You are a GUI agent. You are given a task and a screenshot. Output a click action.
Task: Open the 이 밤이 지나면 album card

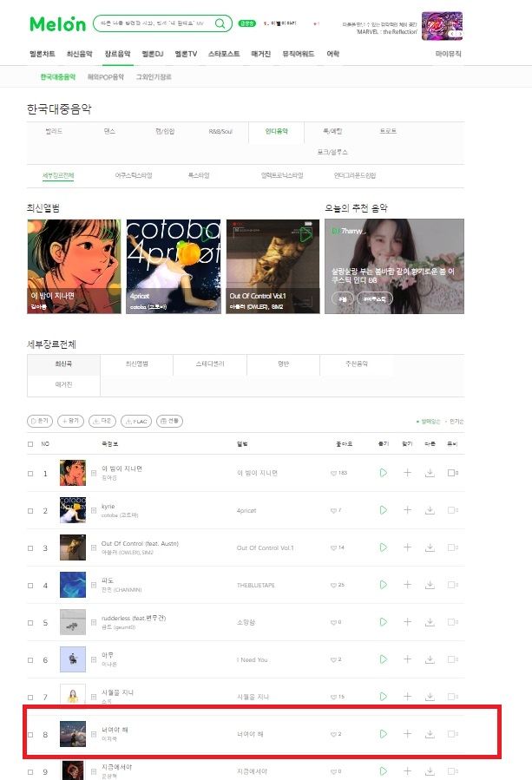(74, 266)
